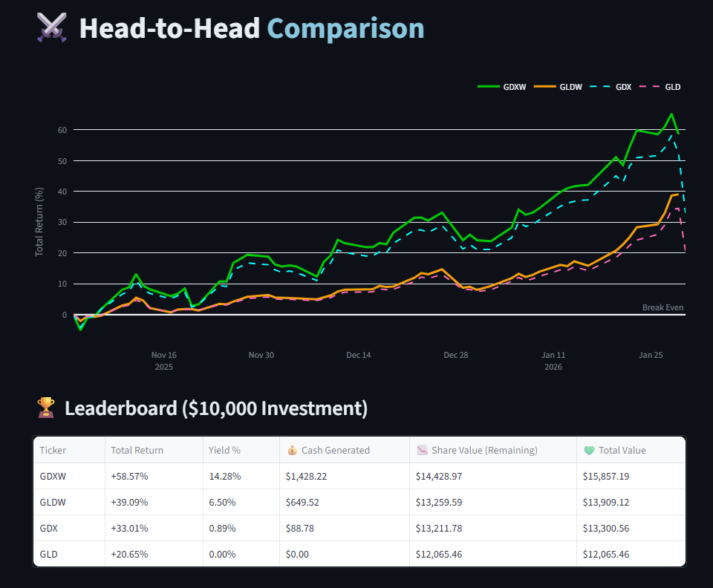Click the money bag icon in Cash Generated header
The width and height of the screenshot is (713, 588).
coord(292,451)
